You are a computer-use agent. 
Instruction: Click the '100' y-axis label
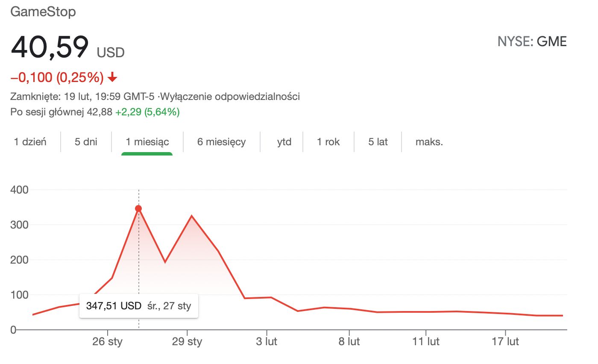[19, 295]
